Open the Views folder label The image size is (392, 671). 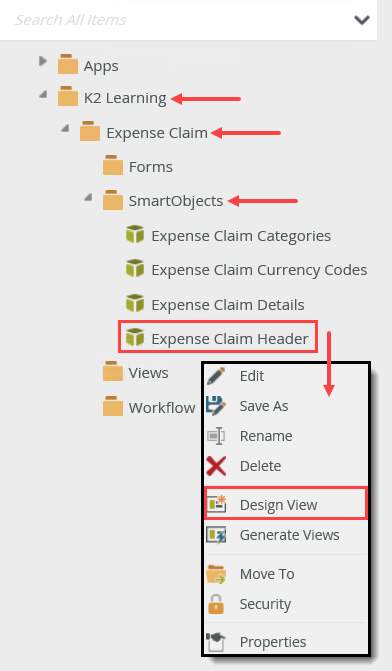click(148, 373)
